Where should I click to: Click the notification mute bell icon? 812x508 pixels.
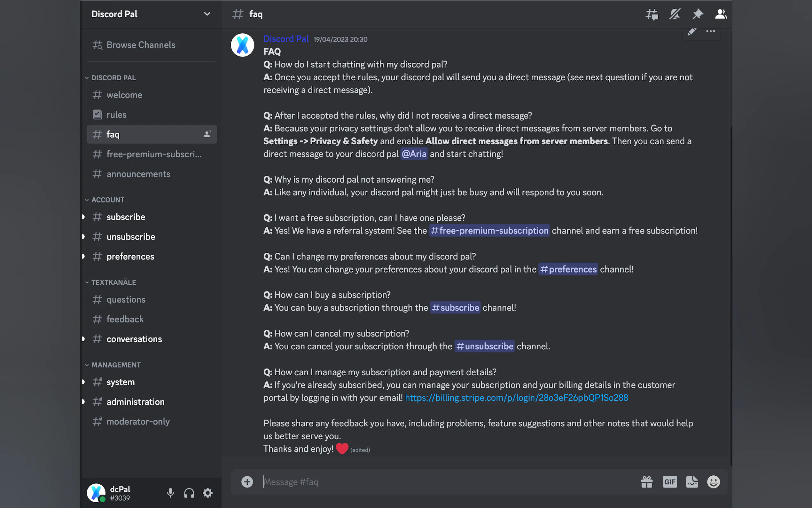(675, 14)
